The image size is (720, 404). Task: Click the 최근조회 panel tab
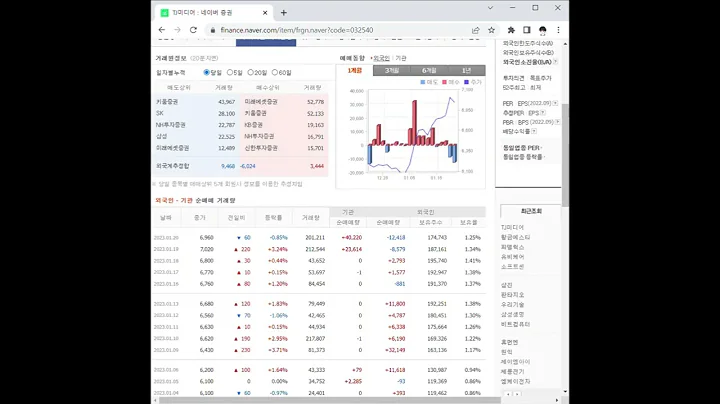[531, 211]
